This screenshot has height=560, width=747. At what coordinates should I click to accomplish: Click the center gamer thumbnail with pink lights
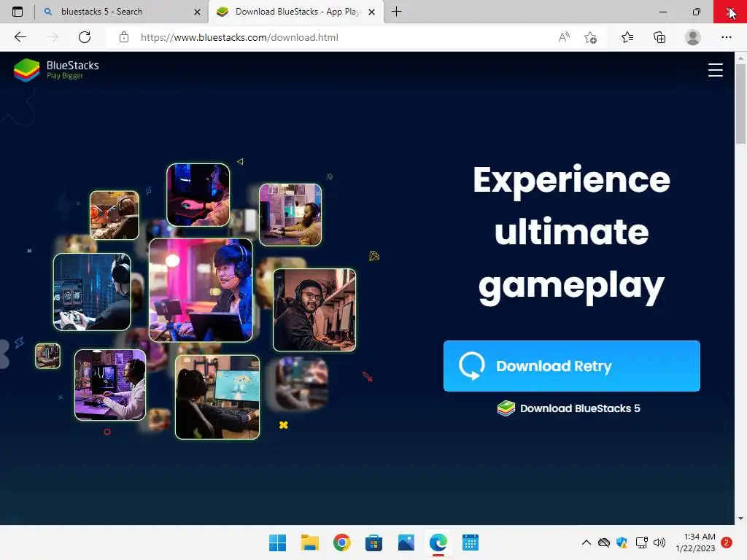201,290
